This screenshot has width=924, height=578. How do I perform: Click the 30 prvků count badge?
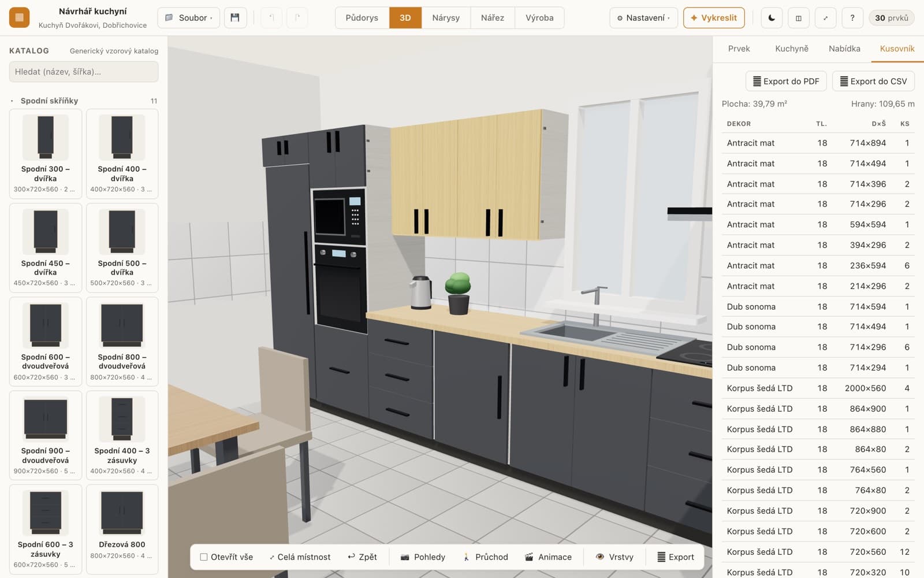coord(891,18)
